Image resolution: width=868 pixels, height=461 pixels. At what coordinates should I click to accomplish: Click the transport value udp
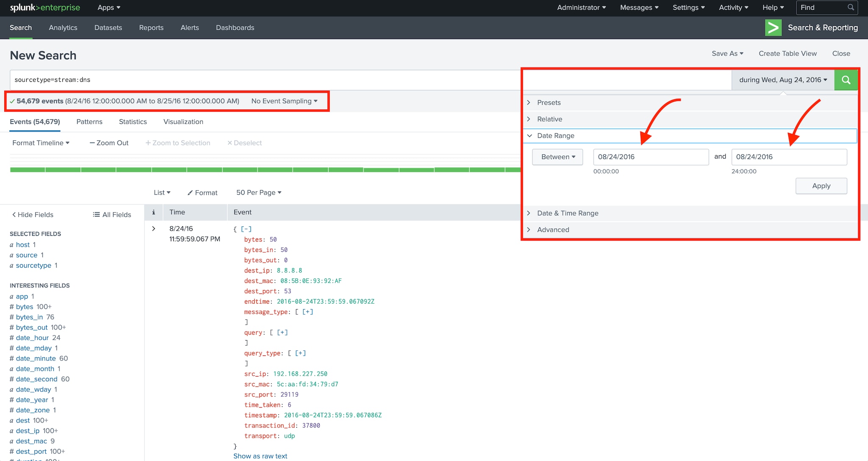(289, 436)
